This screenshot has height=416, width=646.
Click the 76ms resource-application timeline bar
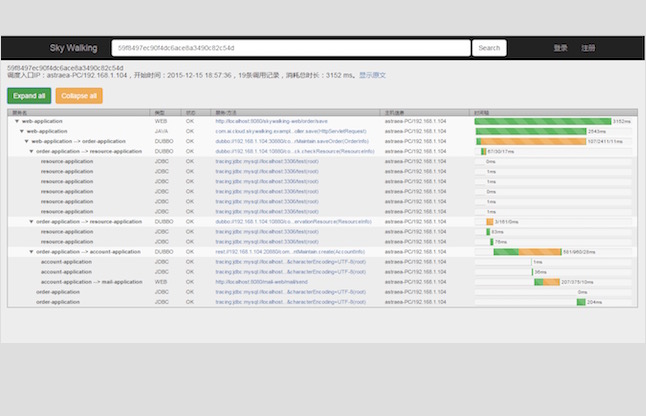click(x=492, y=242)
